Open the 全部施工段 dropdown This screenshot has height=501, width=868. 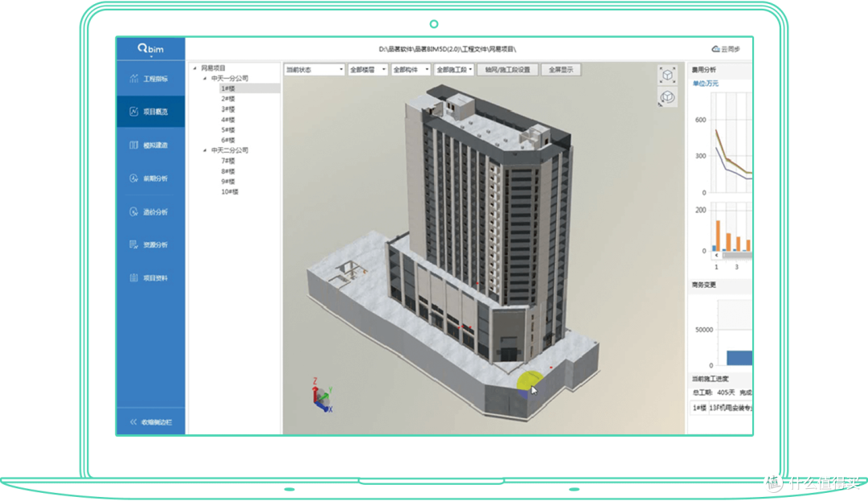pyautogui.click(x=454, y=70)
